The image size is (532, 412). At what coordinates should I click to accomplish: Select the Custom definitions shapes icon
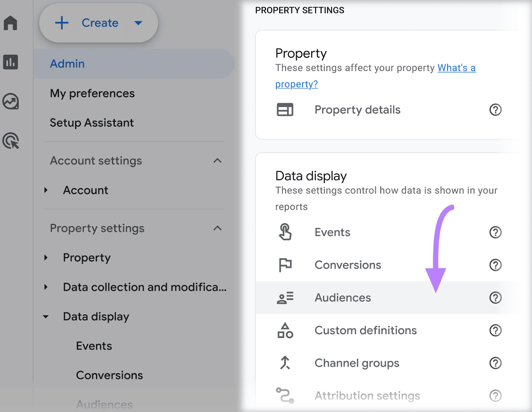tap(285, 330)
